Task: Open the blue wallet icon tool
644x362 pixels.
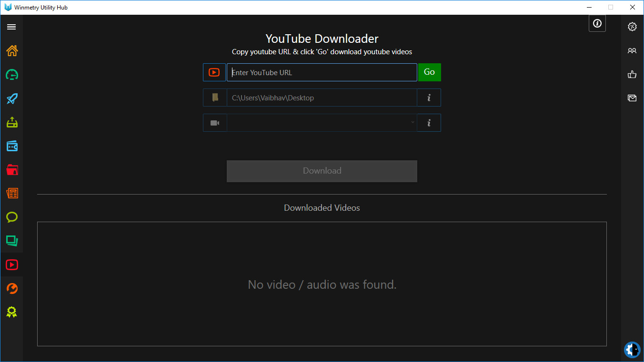Action: pyautogui.click(x=12, y=146)
